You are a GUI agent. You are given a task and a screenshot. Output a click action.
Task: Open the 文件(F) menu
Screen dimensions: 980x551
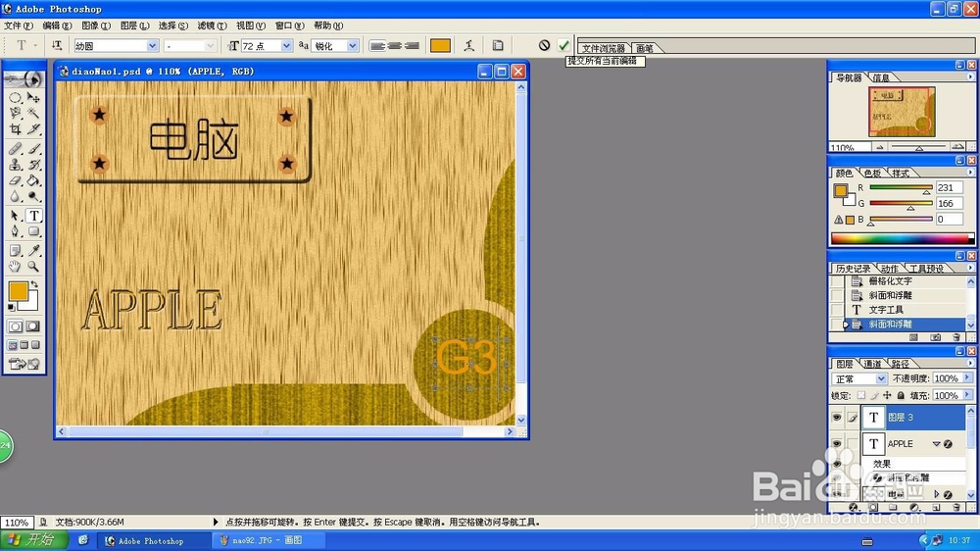[18, 25]
